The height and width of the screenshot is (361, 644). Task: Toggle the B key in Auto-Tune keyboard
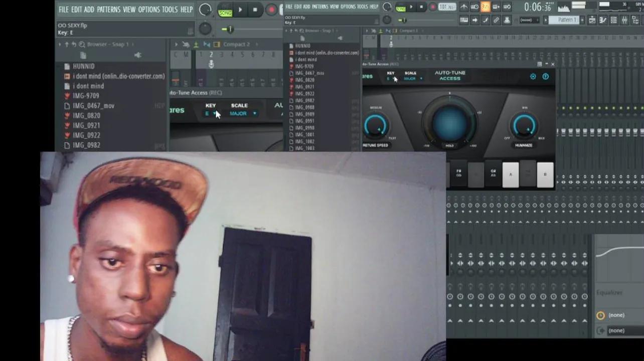coord(545,174)
